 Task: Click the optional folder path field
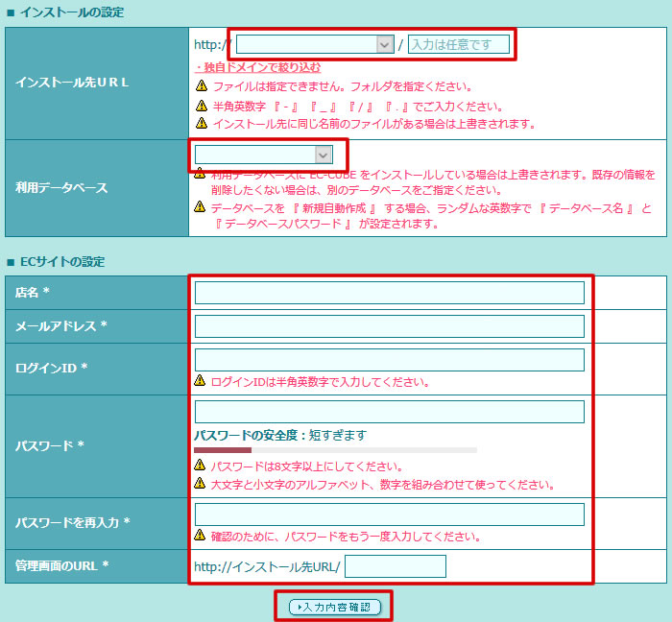(x=458, y=44)
